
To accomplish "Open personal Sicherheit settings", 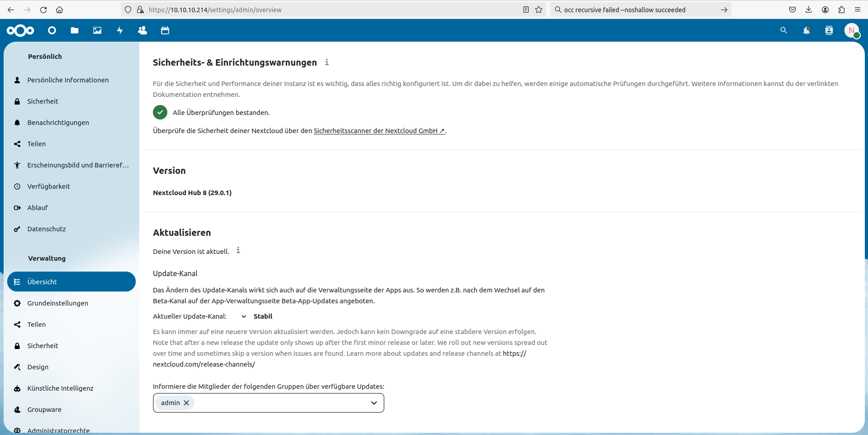I will point(71,101).
